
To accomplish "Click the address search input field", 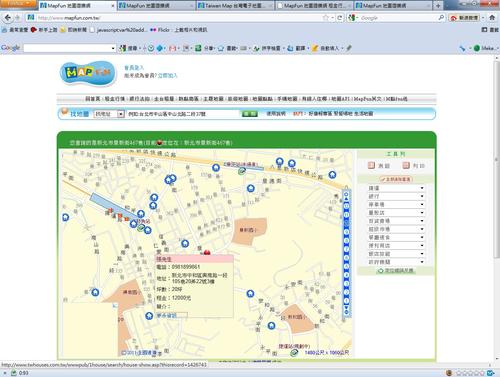I will 183,114.
